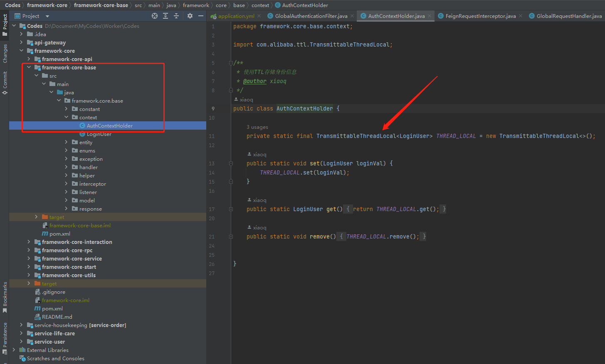The height and width of the screenshot is (364, 605).
Task: Click the .gitignore file icon
Action: click(x=37, y=292)
